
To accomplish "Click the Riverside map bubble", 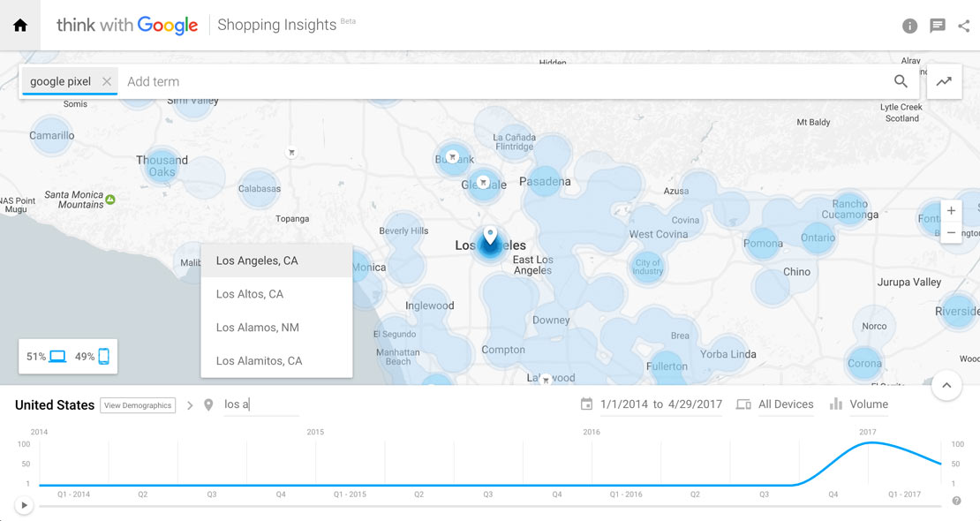I will tap(958, 311).
